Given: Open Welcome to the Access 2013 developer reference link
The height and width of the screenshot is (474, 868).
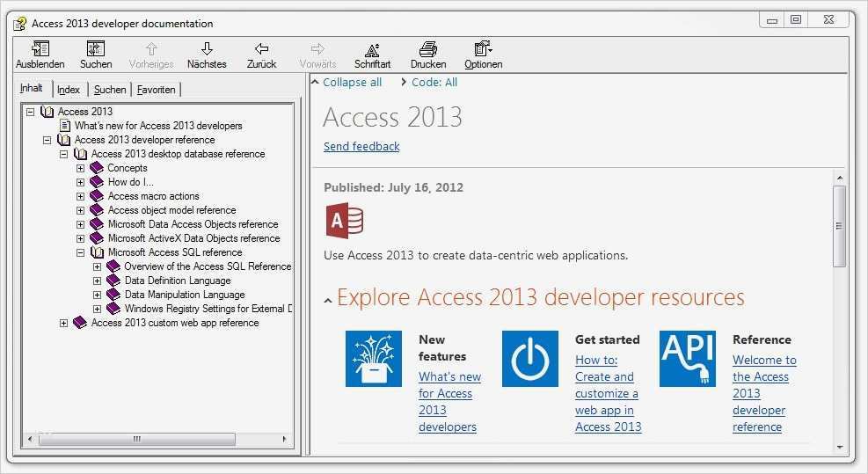Looking at the screenshot, I should pos(764,393).
